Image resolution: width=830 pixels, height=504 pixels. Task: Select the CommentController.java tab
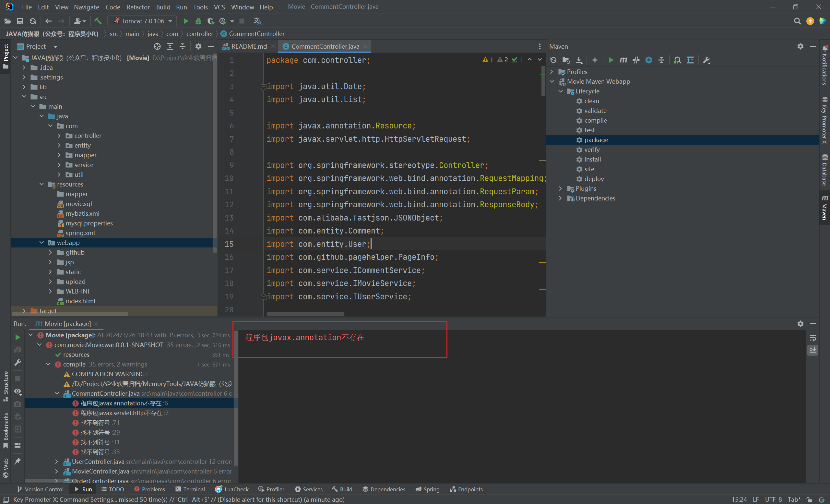point(325,46)
